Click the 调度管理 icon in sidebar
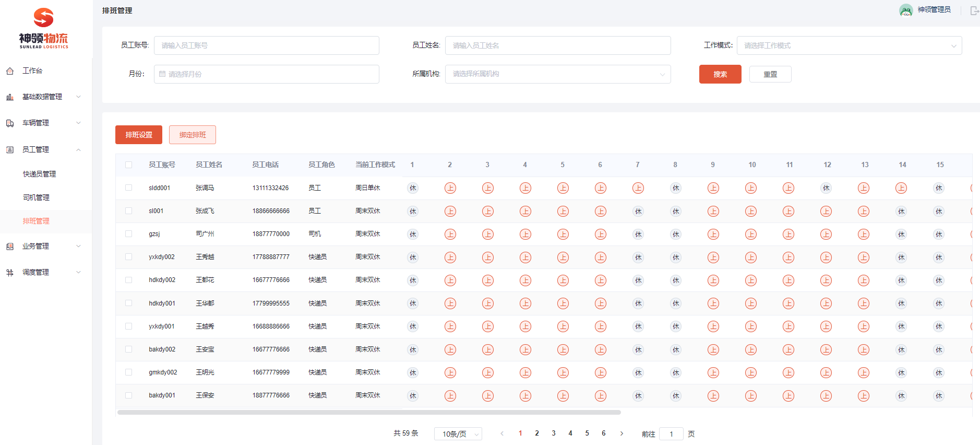980x445 pixels. pos(10,273)
